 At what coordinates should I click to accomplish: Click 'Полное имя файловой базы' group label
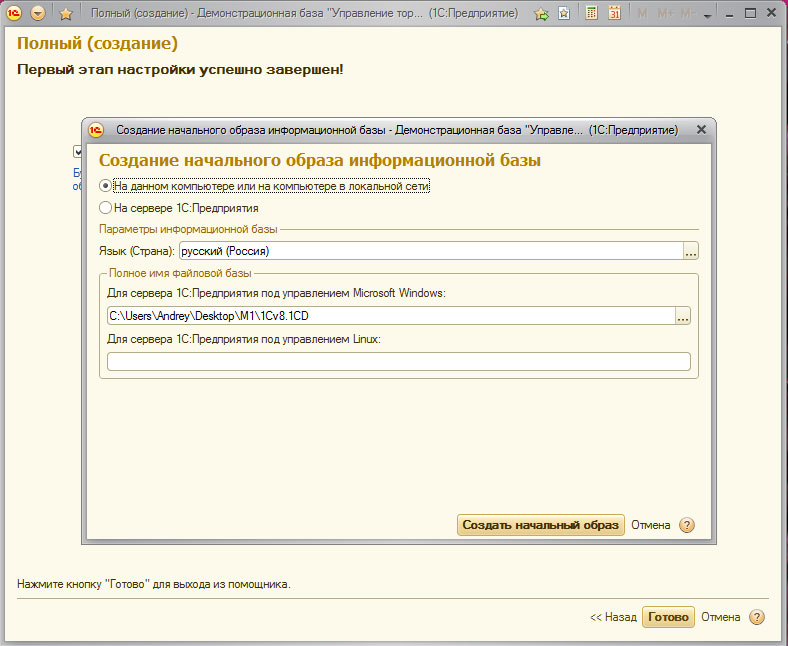[180, 273]
